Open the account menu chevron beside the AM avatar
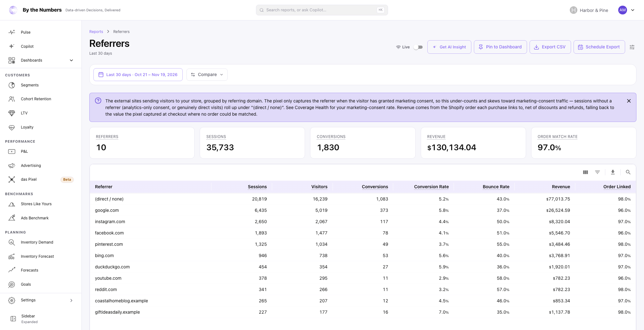 pyautogui.click(x=633, y=10)
